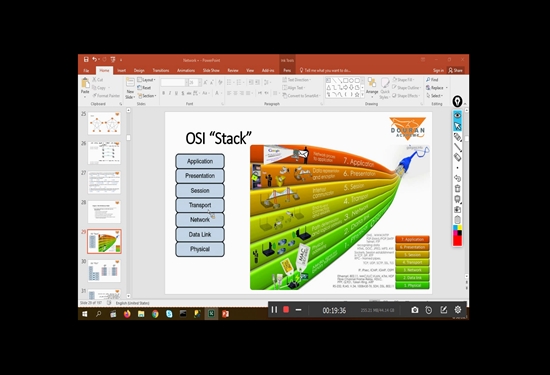The width and height of the screenshot is (550, 375).
Task: Pause the screen recording
Action: coord(274,310)
